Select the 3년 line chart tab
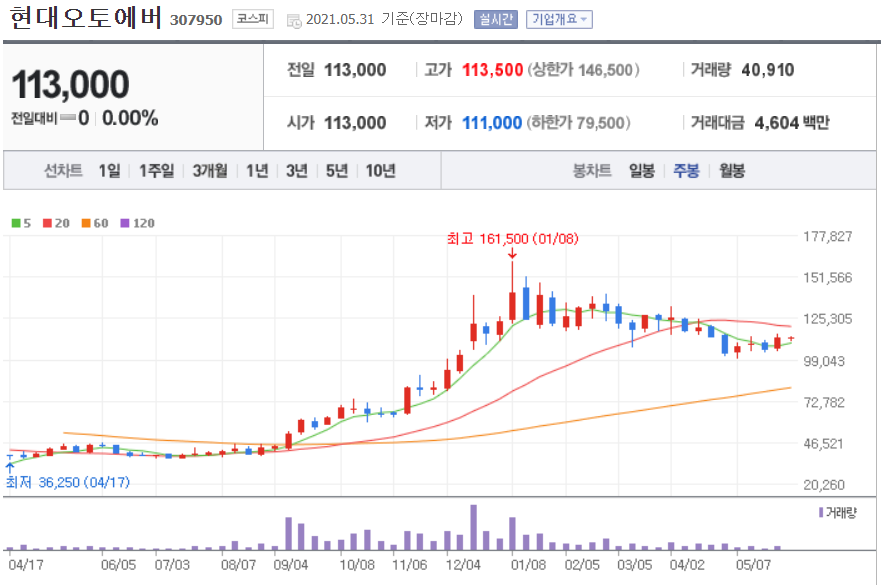Viewport: 881px width, 585px height. click(x=297, y=170)
